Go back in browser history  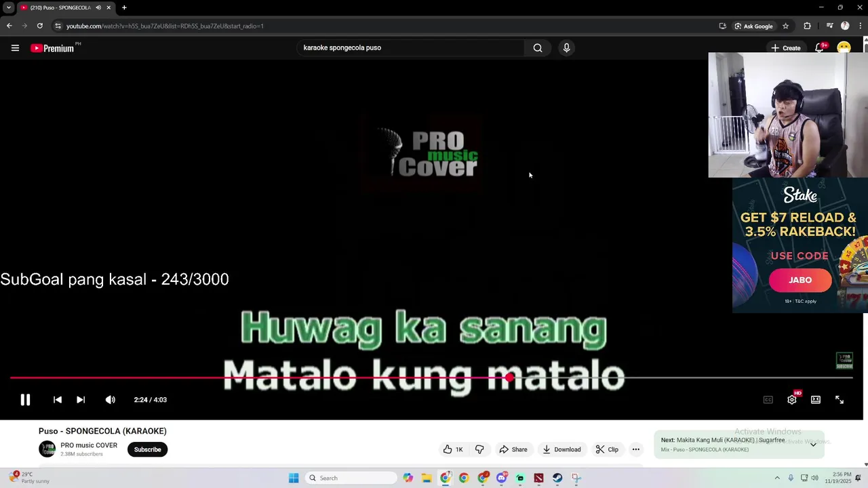pyautogui.click(x=9, y=26)
